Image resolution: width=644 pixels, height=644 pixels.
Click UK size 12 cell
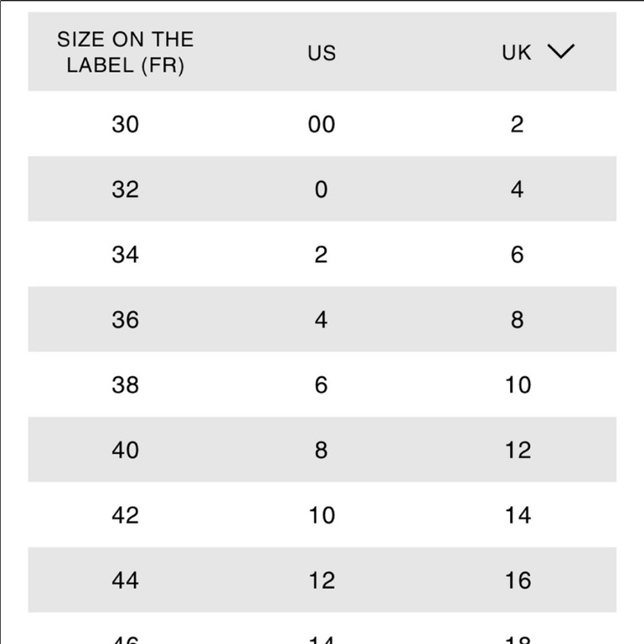[x=518, y=450]
